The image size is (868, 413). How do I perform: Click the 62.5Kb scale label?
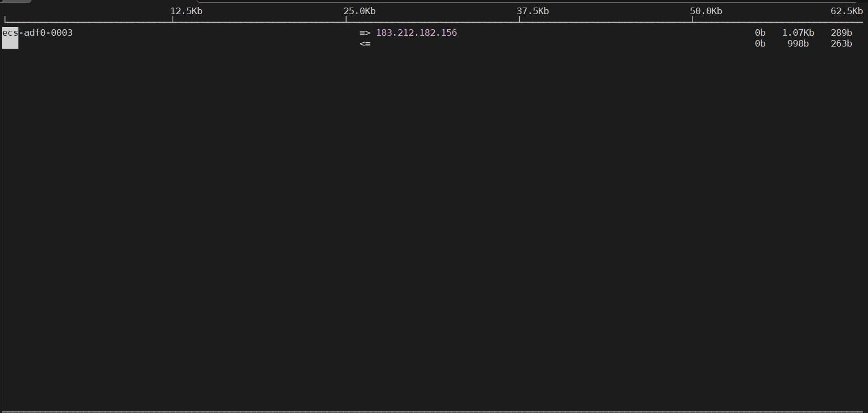tap(847, 11)
